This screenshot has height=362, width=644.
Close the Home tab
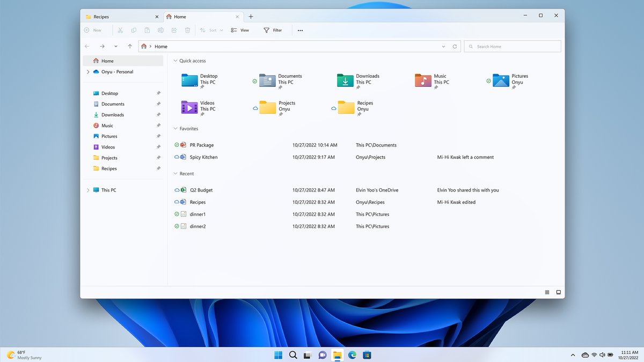point(238,17)
